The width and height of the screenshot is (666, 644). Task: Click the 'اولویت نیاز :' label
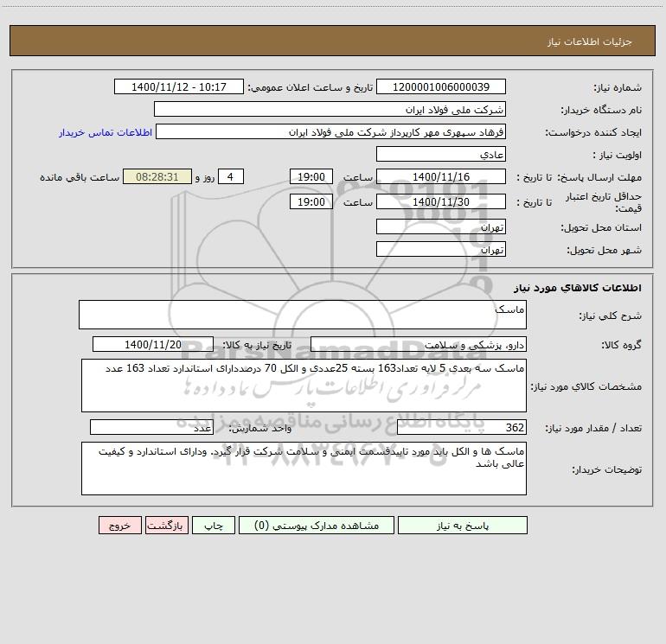tap(618, 156)
